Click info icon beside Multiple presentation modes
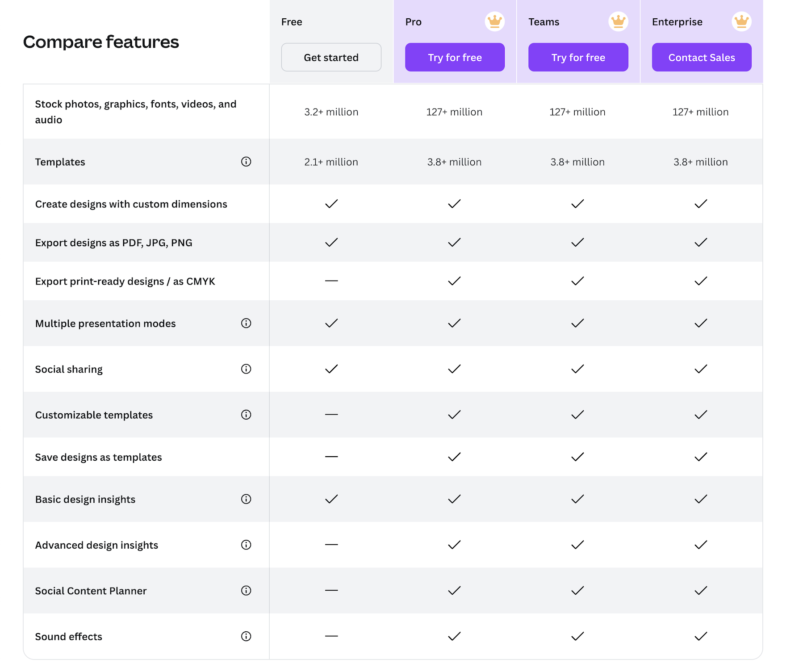786x672 pixels. pos(246,323)
